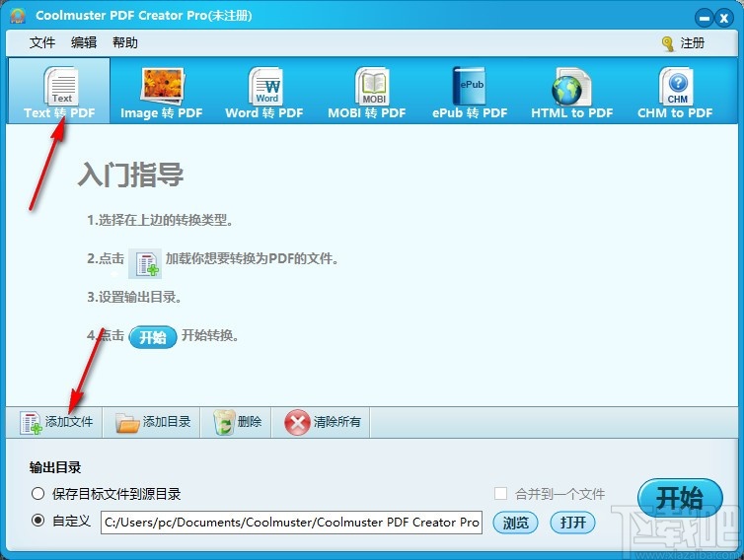Click the 添加文件 (add file) toolbar button

[x=55, y=422]
